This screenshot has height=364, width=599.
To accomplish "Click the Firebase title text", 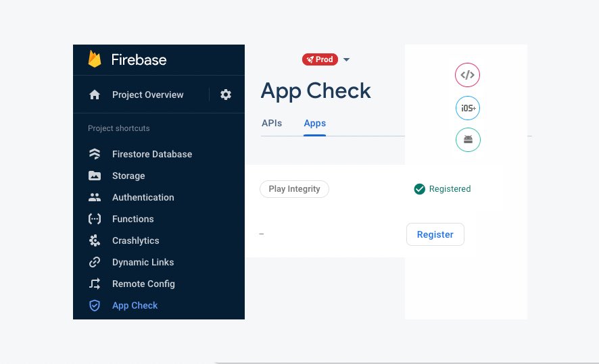I will pyautogui.click(x=139, y=59).
